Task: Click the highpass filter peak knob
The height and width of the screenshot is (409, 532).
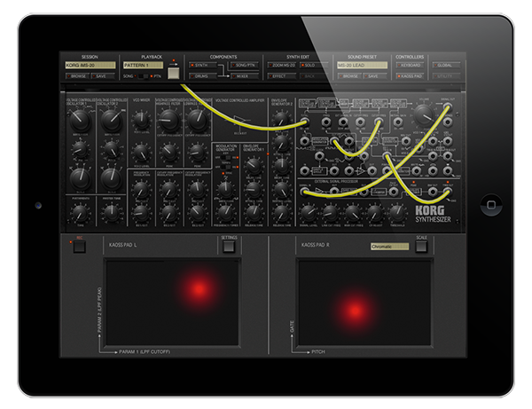Action: click(x=169, y=153)
